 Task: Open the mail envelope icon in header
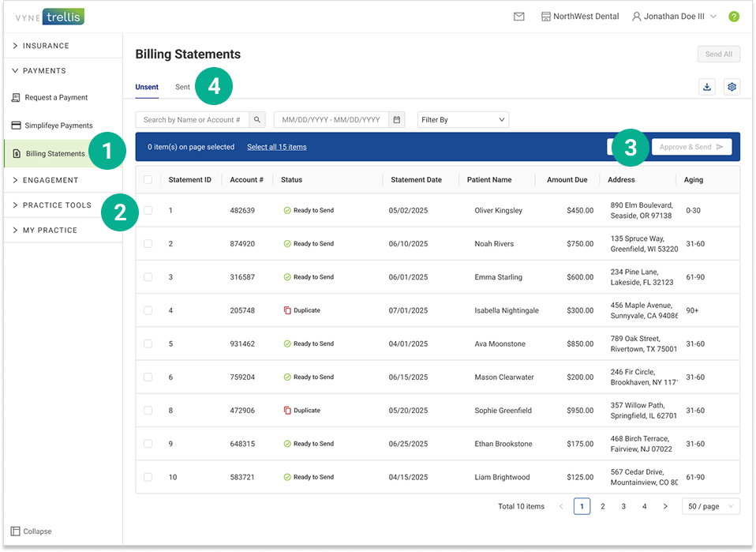coord(518,17)
